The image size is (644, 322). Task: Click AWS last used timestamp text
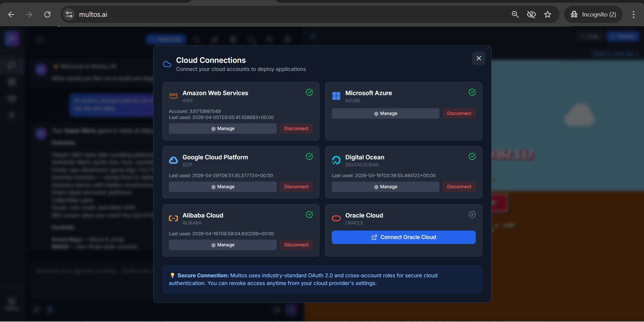pos(221,117)
